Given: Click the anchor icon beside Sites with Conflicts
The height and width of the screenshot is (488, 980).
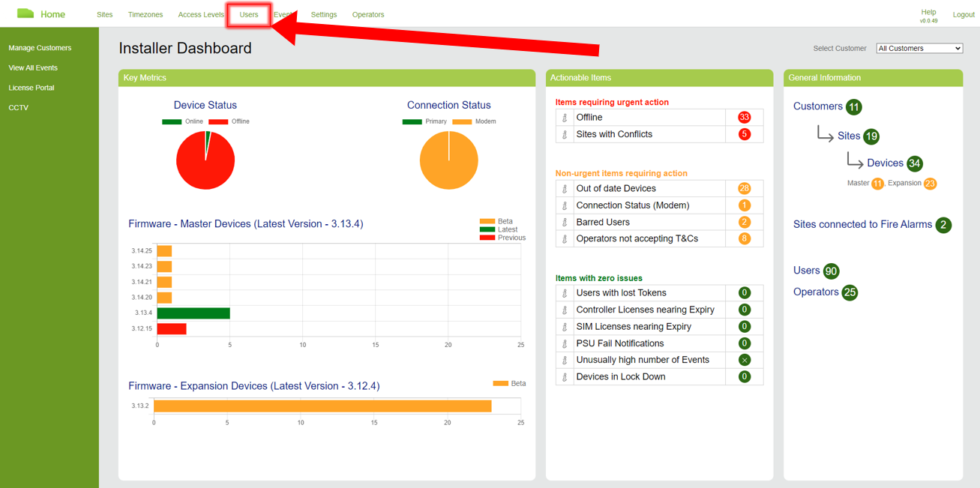Looking at the screenshot, I should 565,134.
